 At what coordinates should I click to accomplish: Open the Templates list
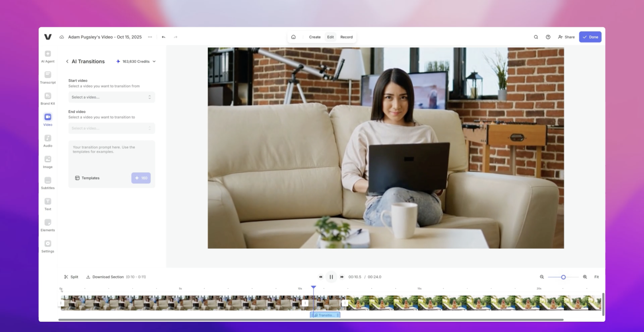coord(87,178)
